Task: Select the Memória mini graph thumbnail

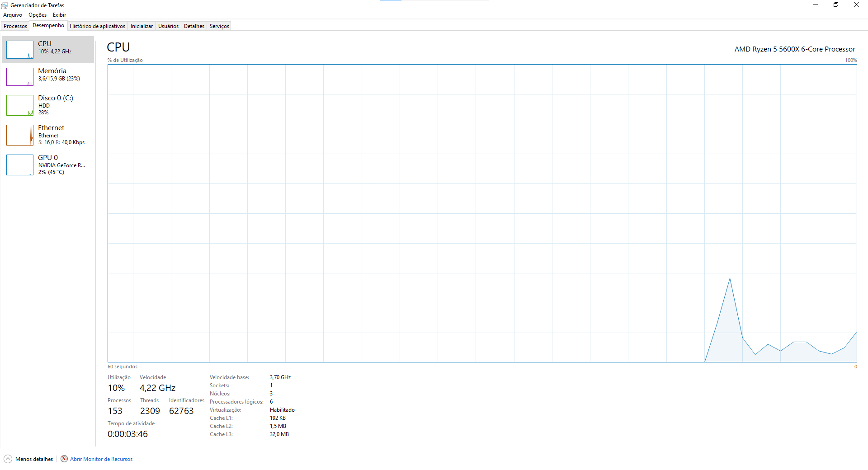Action: [20, 77]
